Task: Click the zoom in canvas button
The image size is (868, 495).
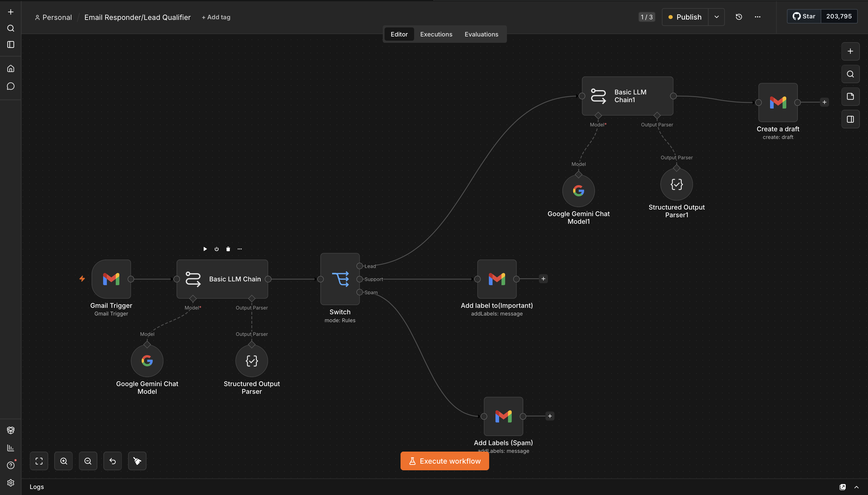Action: coord(64,461)
